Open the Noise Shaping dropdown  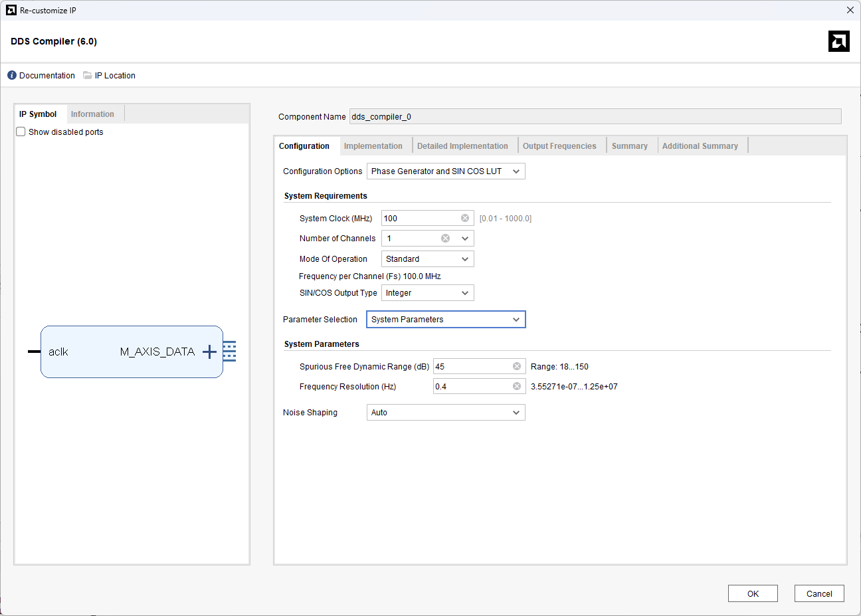point(446,413)
